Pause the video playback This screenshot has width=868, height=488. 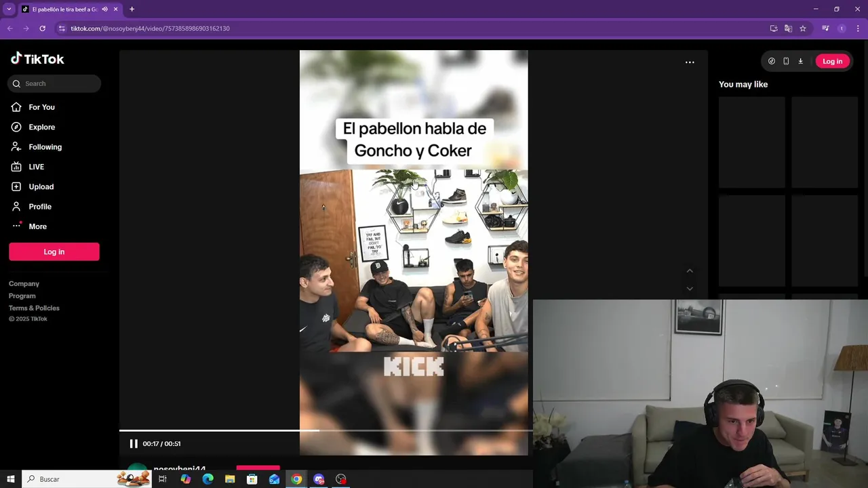click(134, 444)
